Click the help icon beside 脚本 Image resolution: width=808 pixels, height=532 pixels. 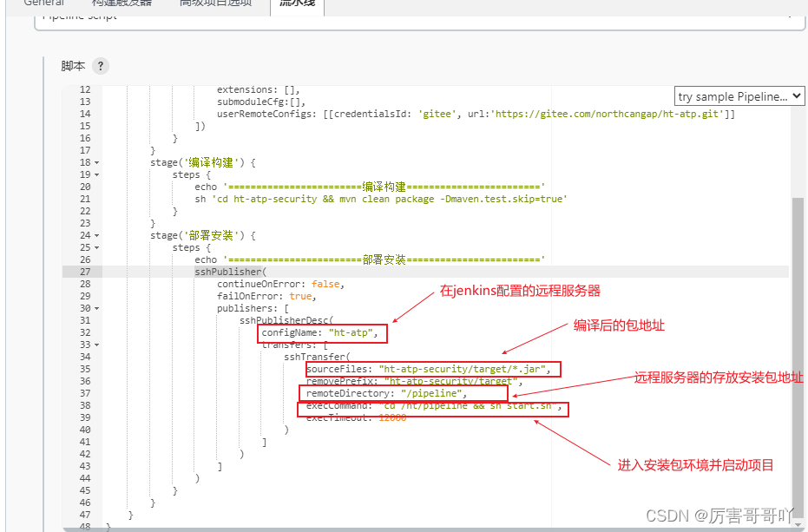pos(101,66)
